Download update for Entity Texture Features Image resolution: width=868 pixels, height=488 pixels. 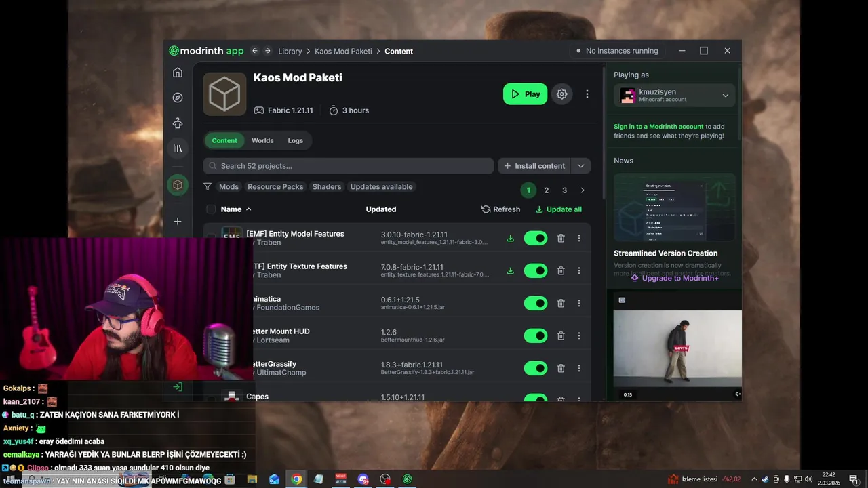tap(510, 270)
